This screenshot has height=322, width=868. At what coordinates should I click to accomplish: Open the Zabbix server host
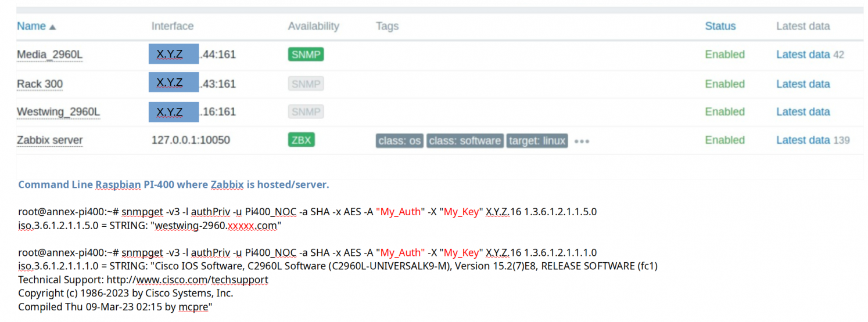[49, 140]
